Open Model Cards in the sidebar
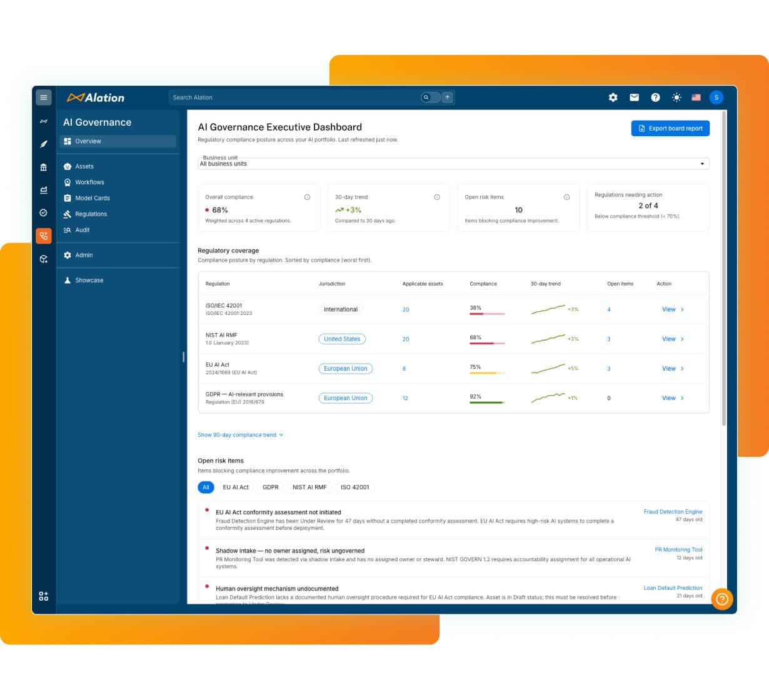769x700 pixels. click(x=118, y=198)
